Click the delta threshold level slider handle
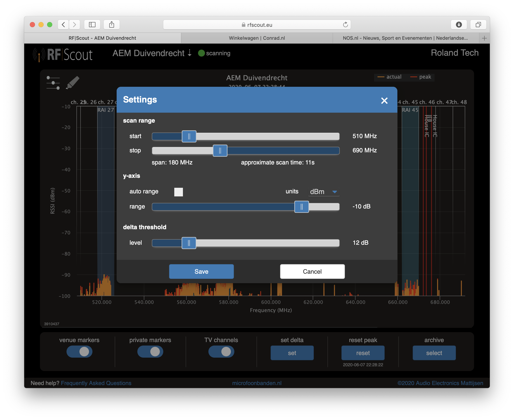 [189, 243]
